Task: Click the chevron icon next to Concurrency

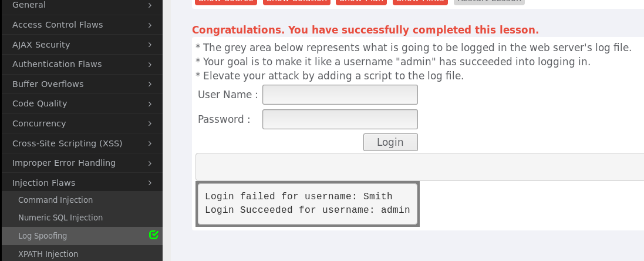Action: pyautogui.click(x=150, y=123)
